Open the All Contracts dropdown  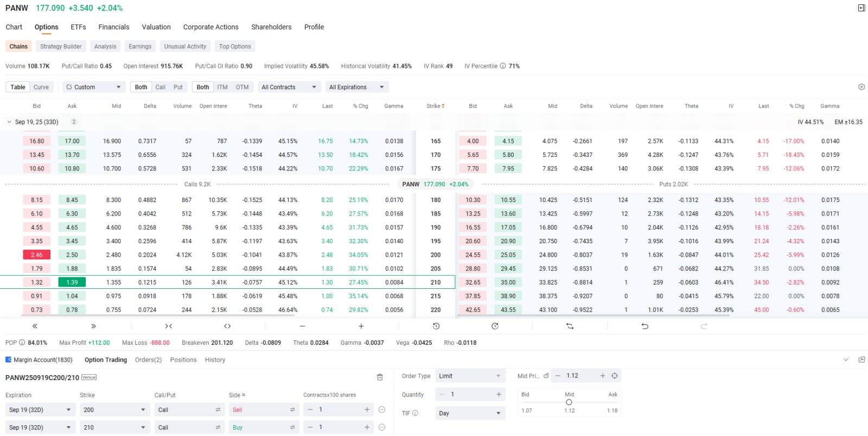[x=289, y=87]
